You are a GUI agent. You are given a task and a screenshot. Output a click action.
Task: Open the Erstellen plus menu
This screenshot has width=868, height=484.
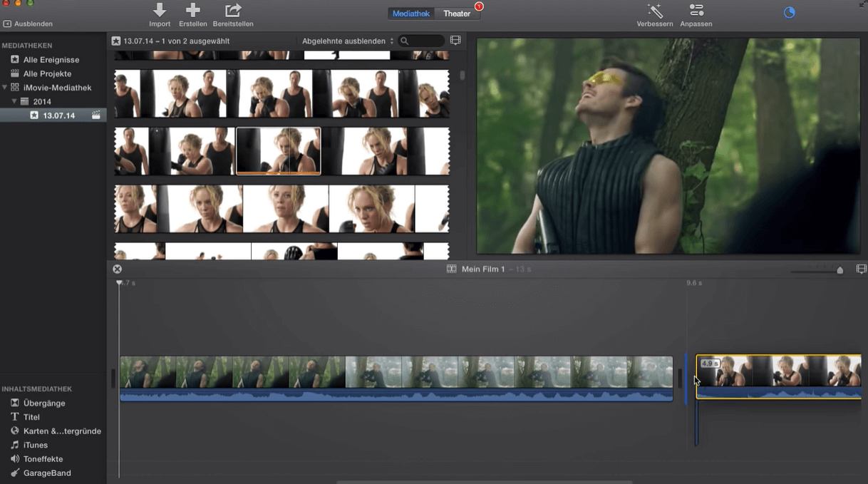point(192,10)
